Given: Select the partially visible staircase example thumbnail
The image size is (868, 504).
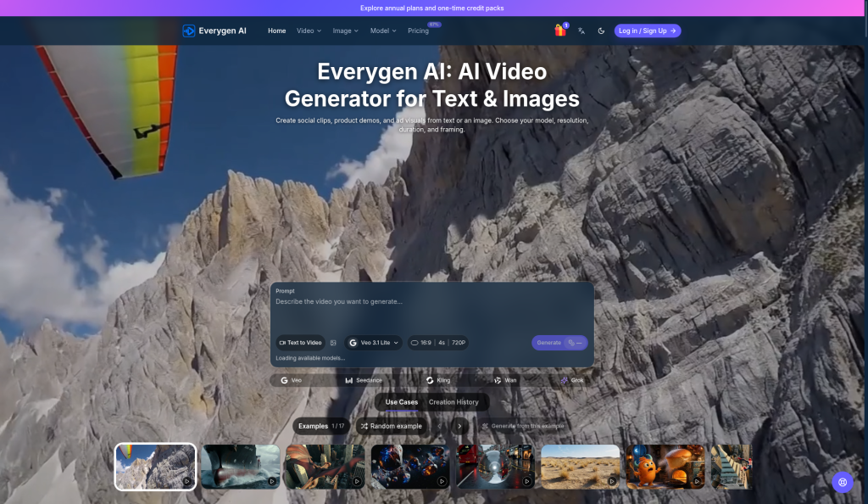Looking at the screenshot, I should click(732, 467).
